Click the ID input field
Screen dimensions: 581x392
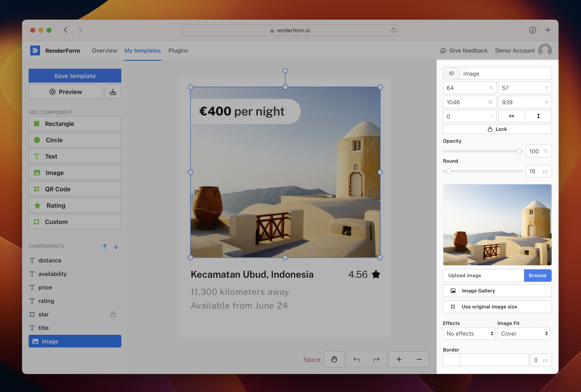click(x=506, y=74)
